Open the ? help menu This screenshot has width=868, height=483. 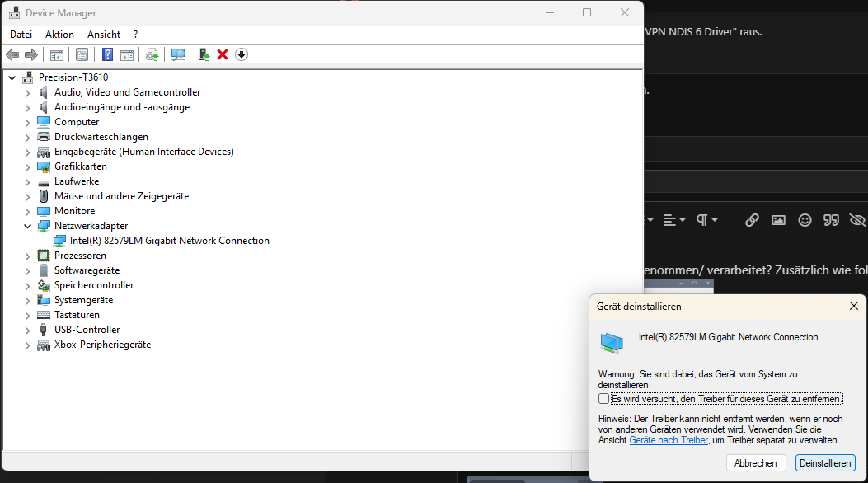pos(136,35)
